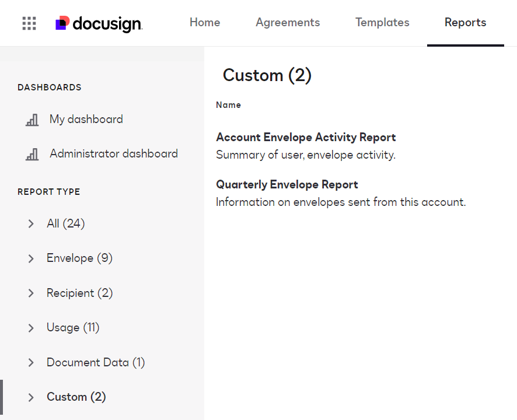Viewport: 517px width, 420px height.
Task: Open the Templates tab
Action: [382, 23]
